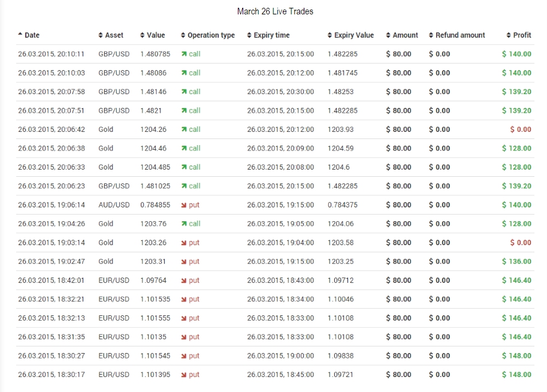The image size is (547, 392).
Task: Click the sort arrows beside Asset header
Action: [x=101, y=35]
